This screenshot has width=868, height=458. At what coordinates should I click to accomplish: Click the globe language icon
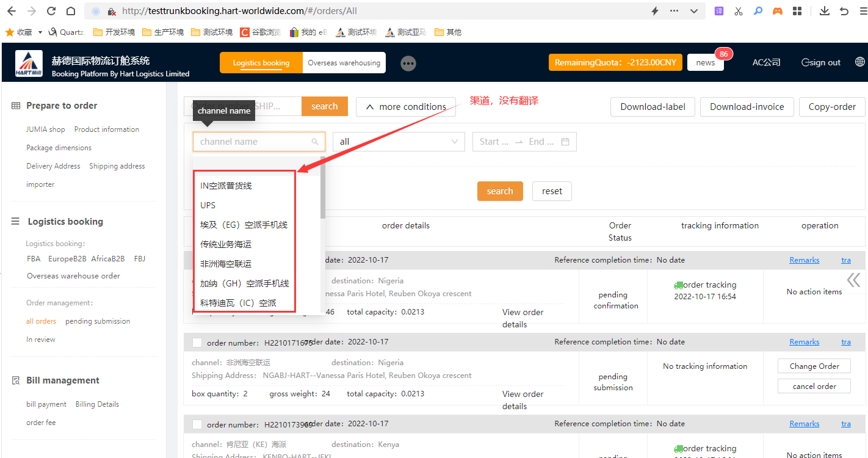point(859,62)
